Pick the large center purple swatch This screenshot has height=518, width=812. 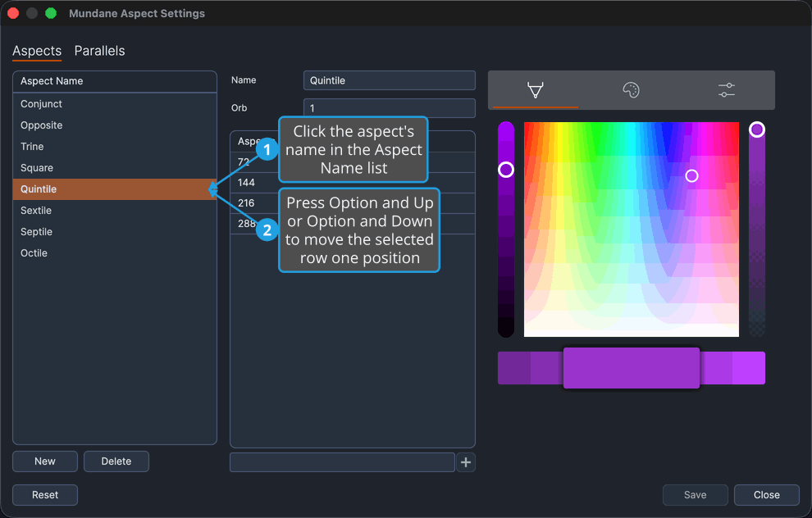632,368
